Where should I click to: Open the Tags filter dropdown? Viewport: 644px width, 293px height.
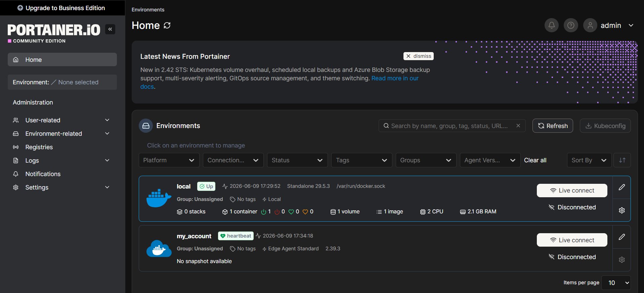[361, 160]
